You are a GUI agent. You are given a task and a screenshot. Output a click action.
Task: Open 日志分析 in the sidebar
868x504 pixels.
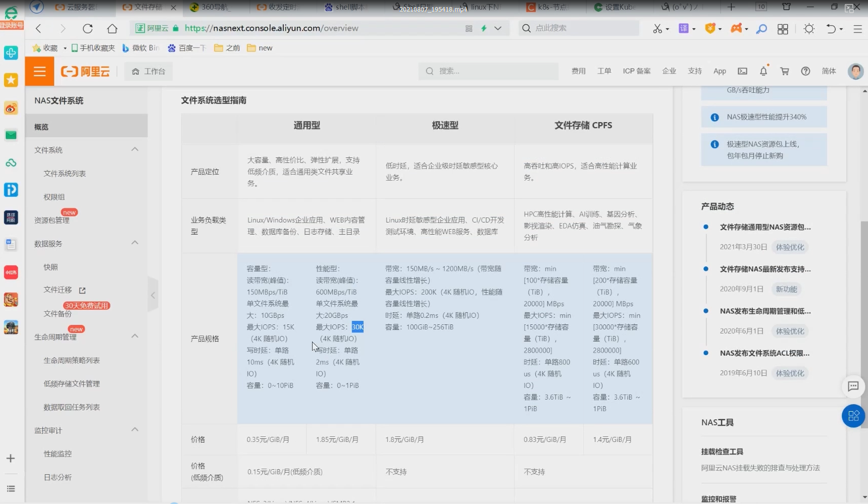(x=58, y=477)
